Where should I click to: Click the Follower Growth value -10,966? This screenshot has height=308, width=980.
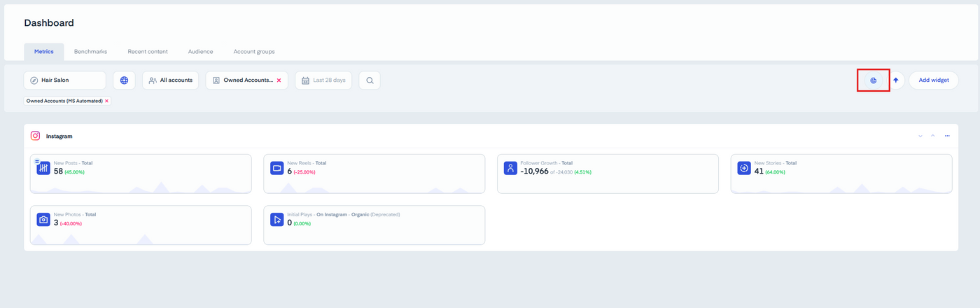[534, 171]
